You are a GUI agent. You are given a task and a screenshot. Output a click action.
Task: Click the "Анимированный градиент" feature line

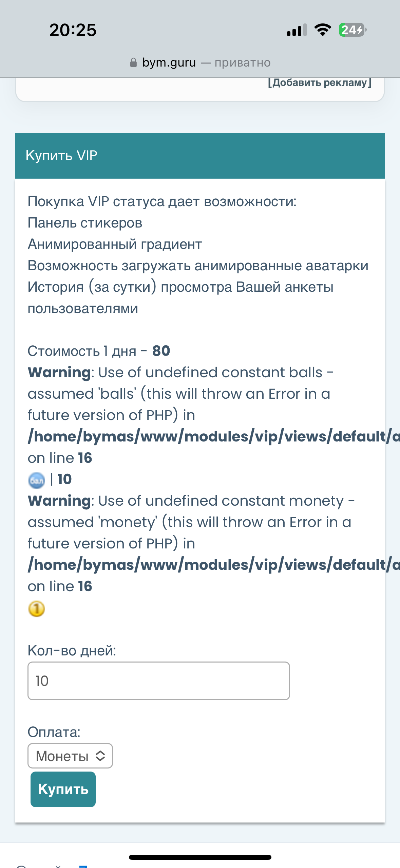point(115,244)
